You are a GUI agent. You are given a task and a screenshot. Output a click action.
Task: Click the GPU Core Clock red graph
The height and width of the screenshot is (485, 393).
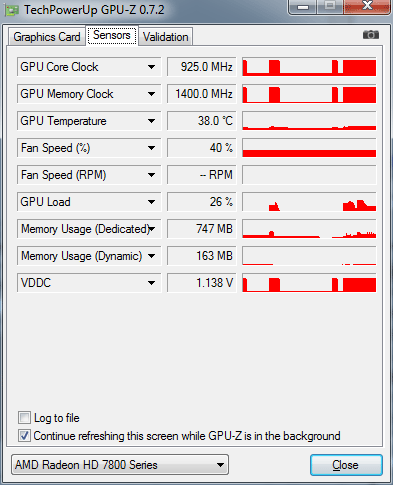[309, 67]
